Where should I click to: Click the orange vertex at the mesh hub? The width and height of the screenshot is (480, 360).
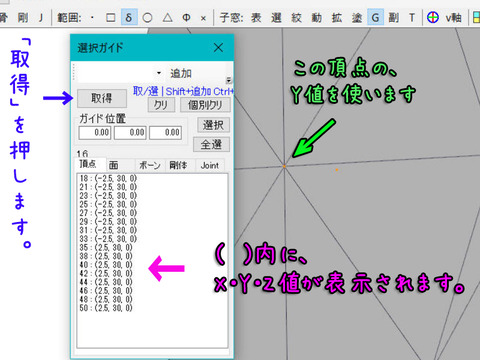click(284, 166)
